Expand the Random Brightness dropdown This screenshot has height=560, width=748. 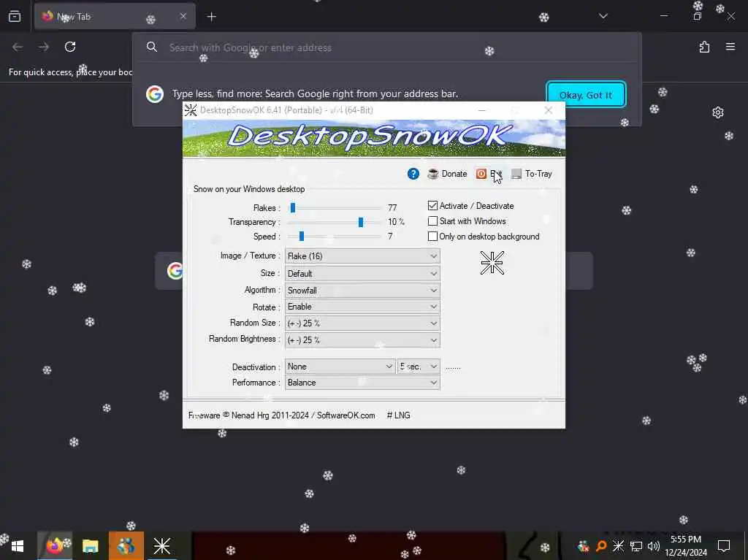362,340
